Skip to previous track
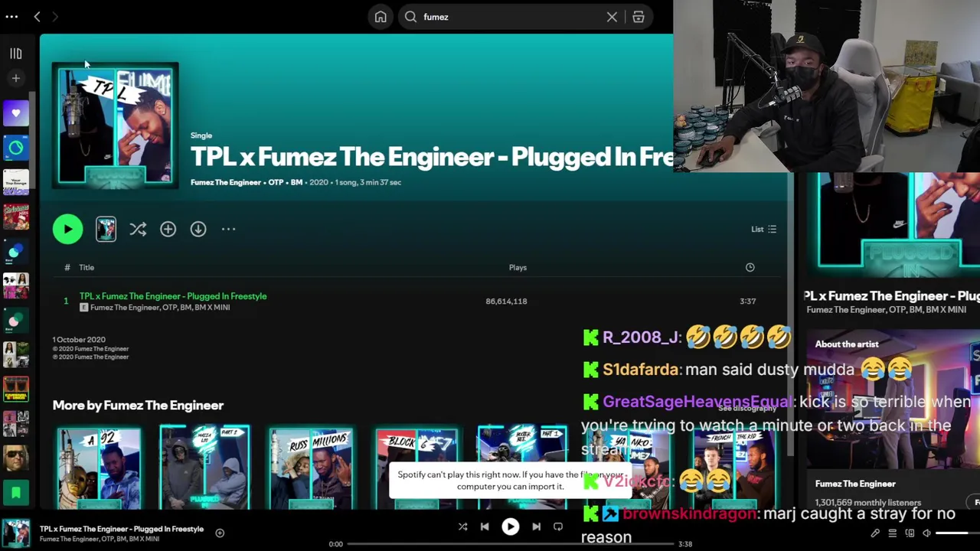The height and width of the screenshot is (551, 980). coord(485,527)
